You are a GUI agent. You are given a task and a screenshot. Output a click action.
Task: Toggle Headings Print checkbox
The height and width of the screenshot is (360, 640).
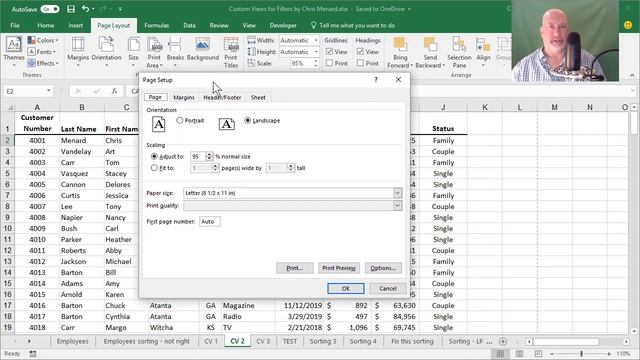pos(360,63)
